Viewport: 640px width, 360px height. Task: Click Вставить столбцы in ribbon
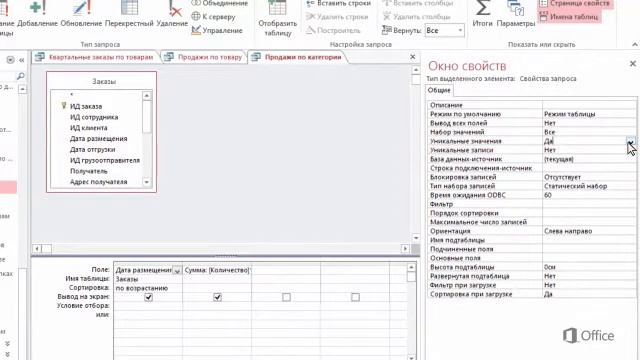pos(418,3)
